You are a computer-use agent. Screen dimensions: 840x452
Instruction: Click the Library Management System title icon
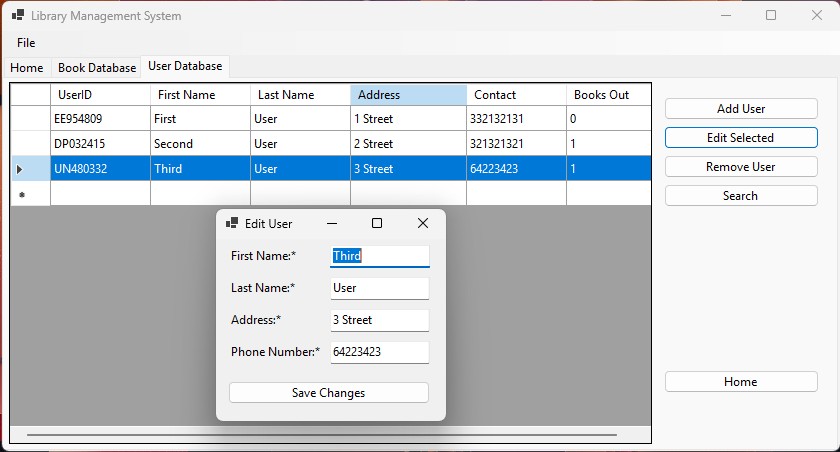click(18, 16)
